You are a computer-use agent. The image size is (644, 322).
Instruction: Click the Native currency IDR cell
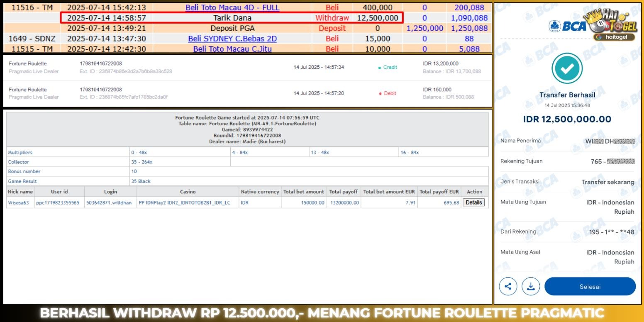(260, 202)
